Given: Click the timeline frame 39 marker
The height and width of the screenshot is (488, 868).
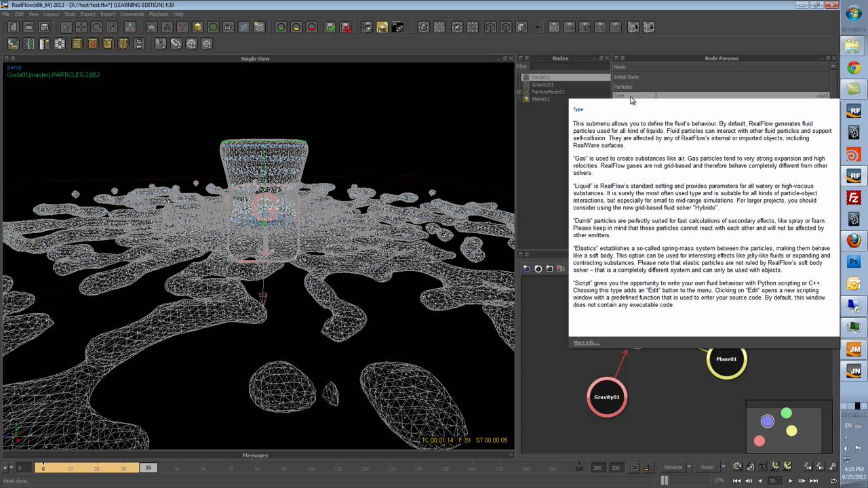Looking at the screenshot, I should [x=149, y=468].
